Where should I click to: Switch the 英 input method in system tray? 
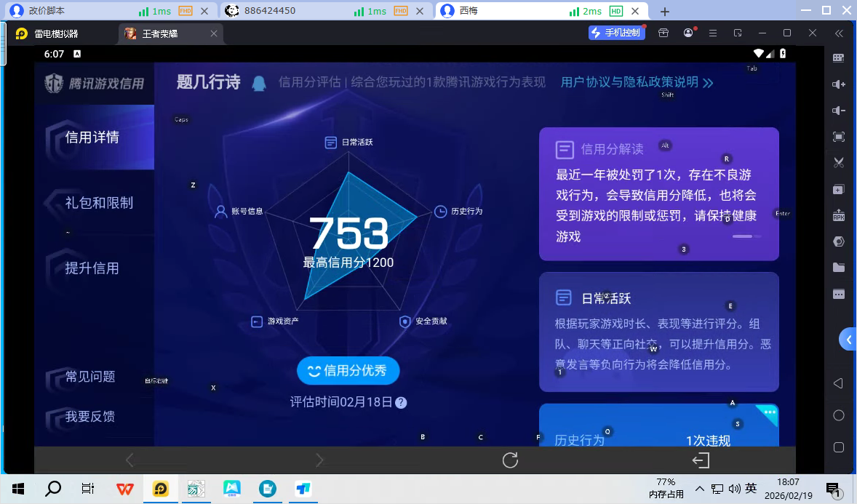click(750, 488)
